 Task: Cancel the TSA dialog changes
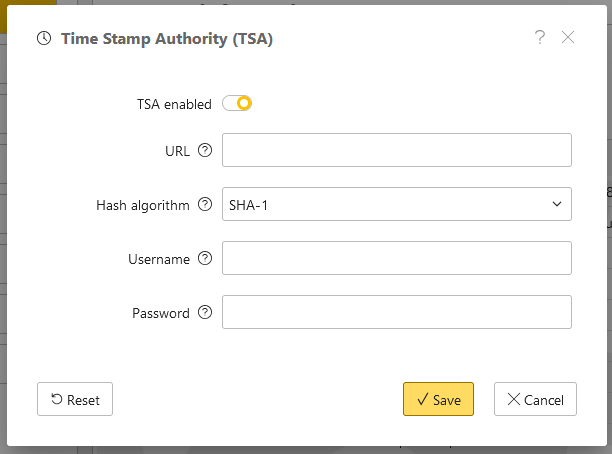pyautogui.click(x=535, y=399)
